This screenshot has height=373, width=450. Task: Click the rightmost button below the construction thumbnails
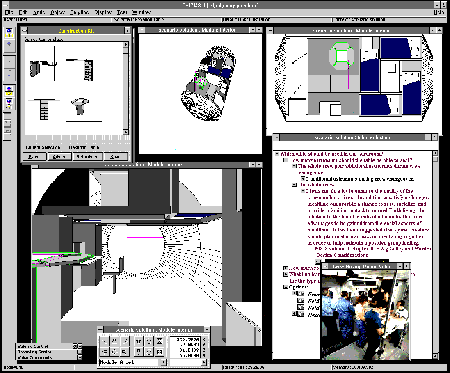pos(116,156)
